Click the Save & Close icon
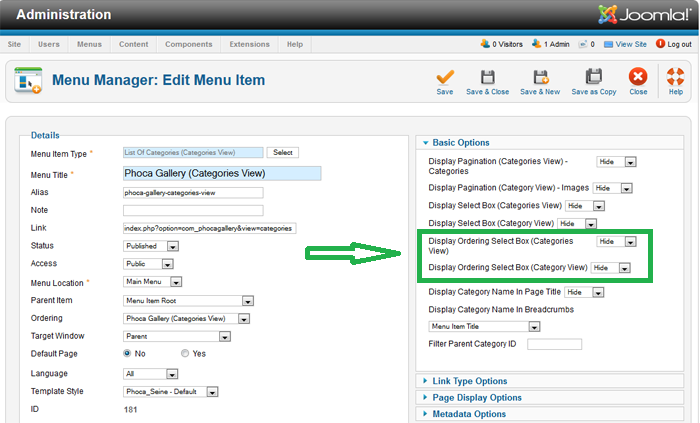Screen dimensions: 700x423 point(487,77)
